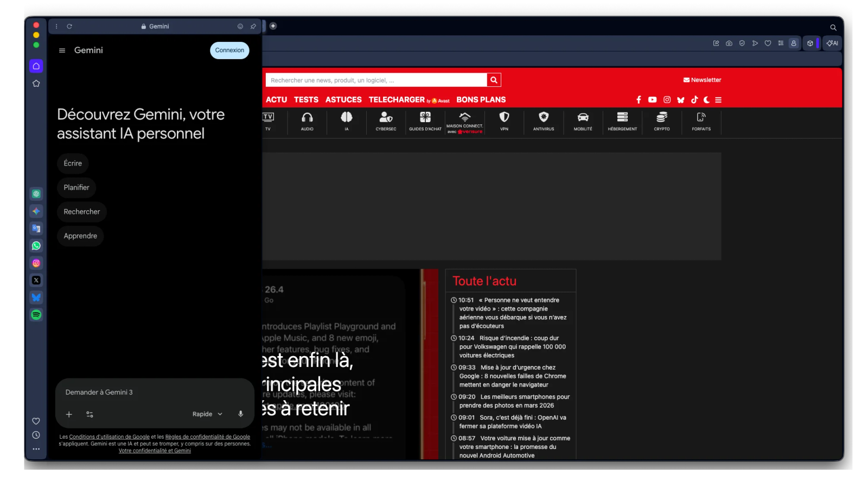Open the WhatsApp sidebar messenger
Viewport: 868px width, 493px height.
[36, 246]
